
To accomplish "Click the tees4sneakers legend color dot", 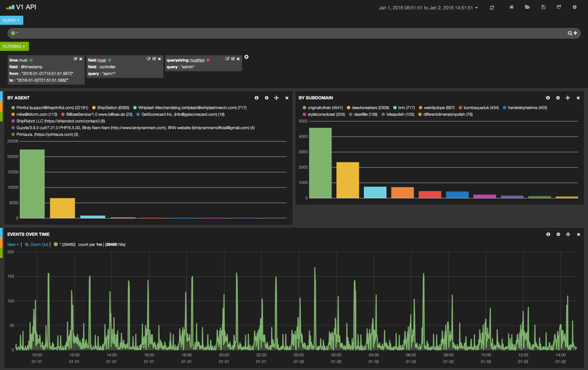I will (348, 108).
